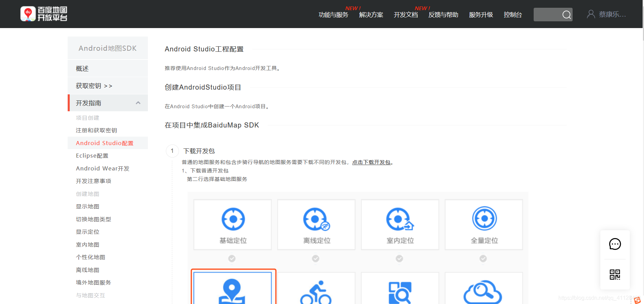Open the 获取密钥 >> sidebar item
Viewport: 644px width, 304px height.
click(108, 86)
